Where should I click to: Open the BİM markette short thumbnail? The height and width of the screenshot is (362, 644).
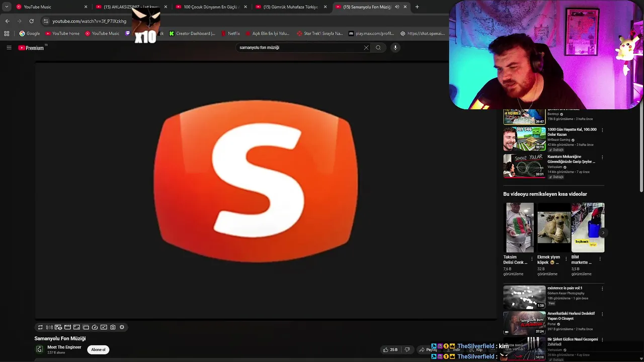click(588, 227)
